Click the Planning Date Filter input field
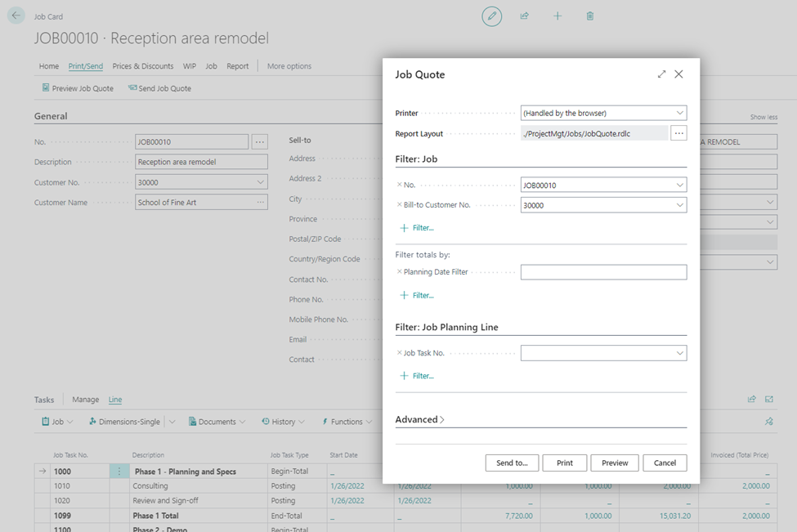This screenshot has width=797, height=532. [x=603, y=272]
